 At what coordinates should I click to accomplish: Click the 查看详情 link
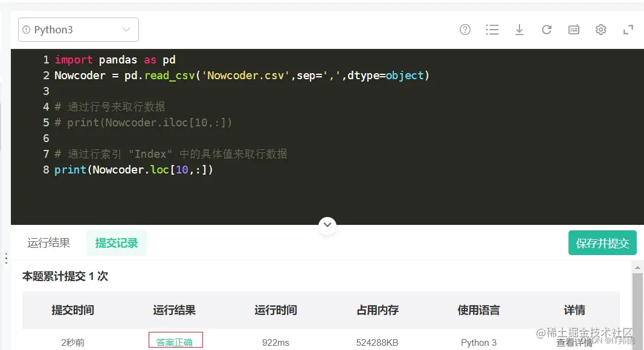(574, 343)
